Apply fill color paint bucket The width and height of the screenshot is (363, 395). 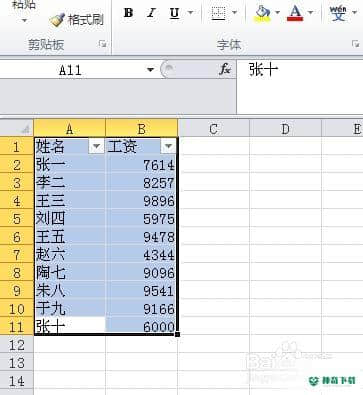[263, 13]
